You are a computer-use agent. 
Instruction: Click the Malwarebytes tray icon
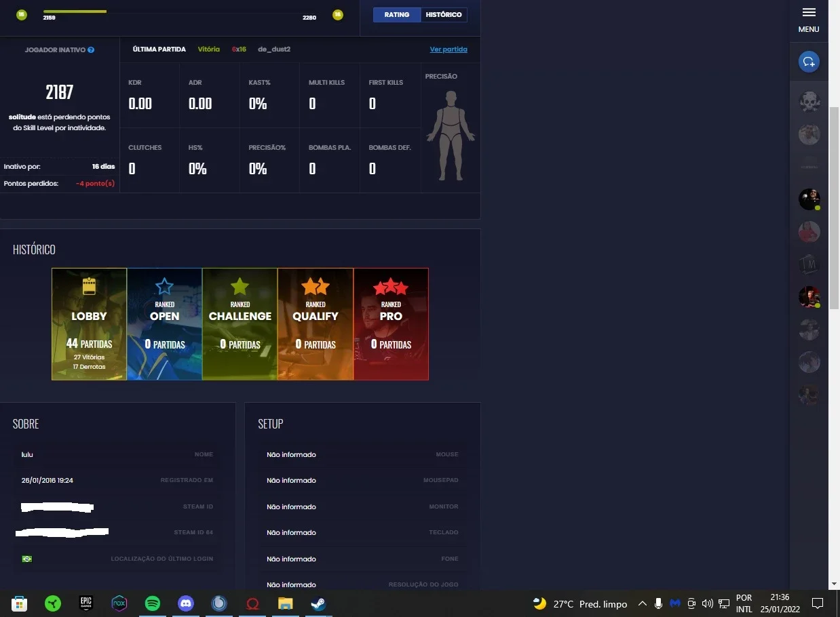tap(675, 603)
